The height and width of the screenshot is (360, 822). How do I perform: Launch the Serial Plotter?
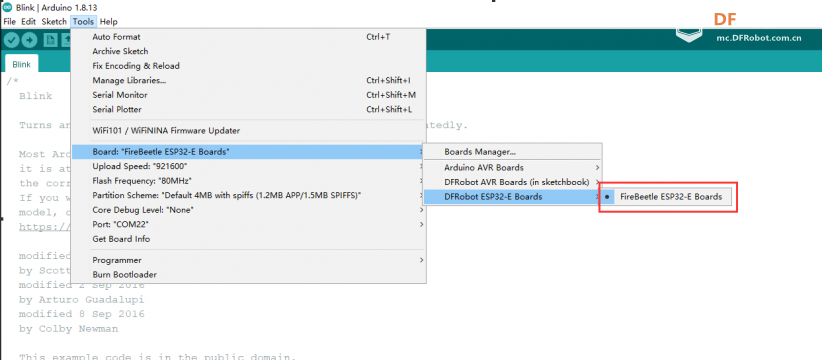[x=248, y=110]
